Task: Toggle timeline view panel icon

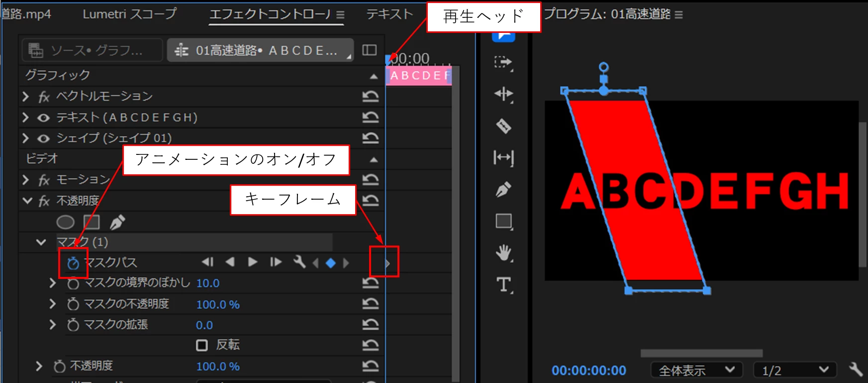Action: click(369, 50)
